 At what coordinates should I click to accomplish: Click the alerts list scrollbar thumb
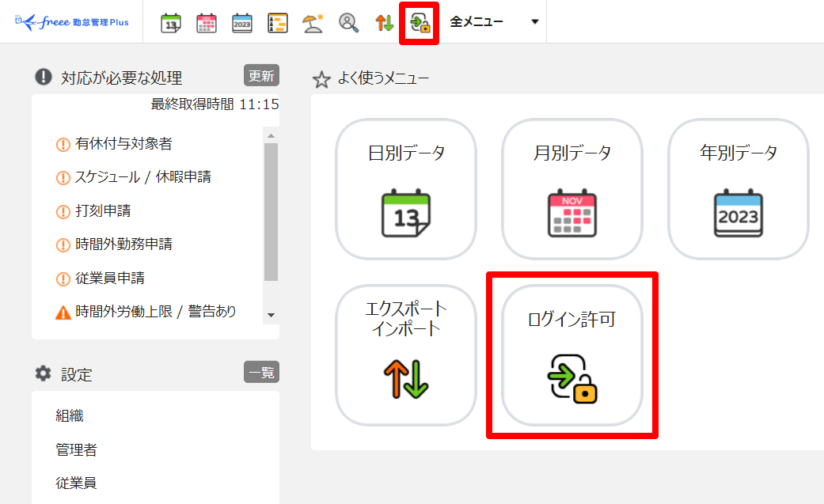[x=272, y=212]
